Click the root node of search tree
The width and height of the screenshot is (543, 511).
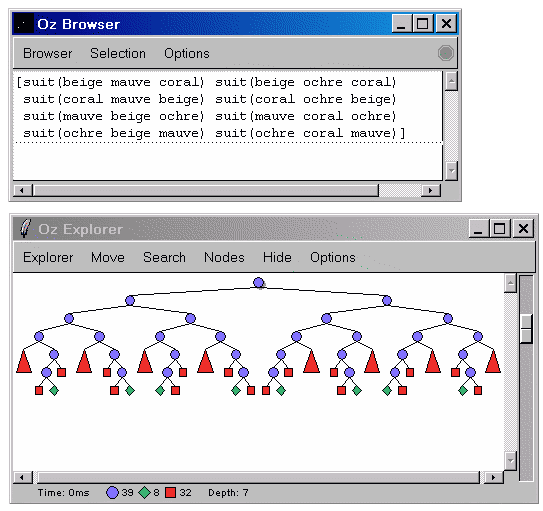[x=258, y=283]
